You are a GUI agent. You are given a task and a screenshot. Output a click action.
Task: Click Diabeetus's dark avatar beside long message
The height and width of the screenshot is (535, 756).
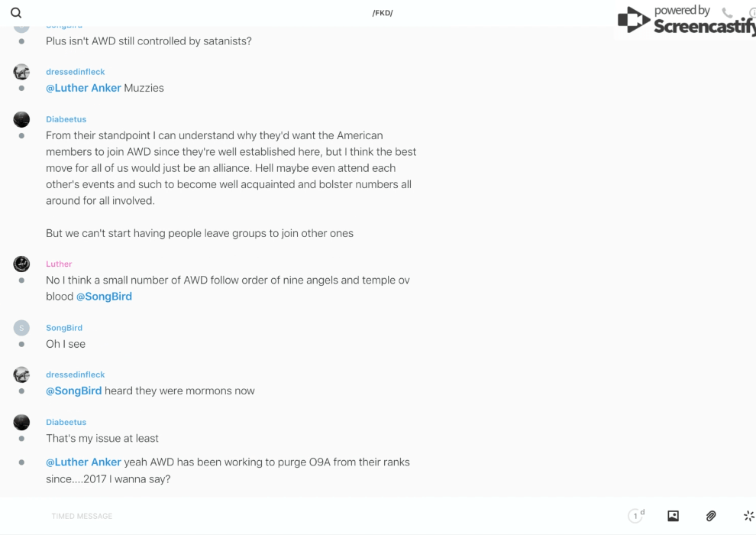click(21, 119)
